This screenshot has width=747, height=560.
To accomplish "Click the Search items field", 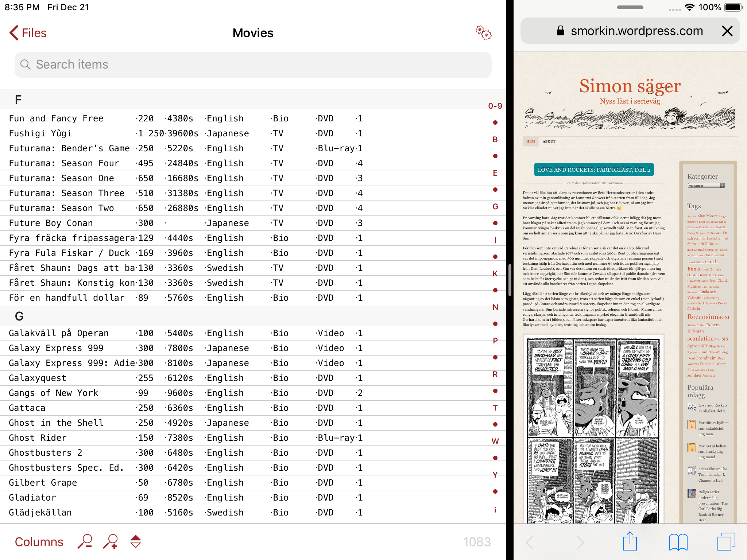I will click(253, 65).
